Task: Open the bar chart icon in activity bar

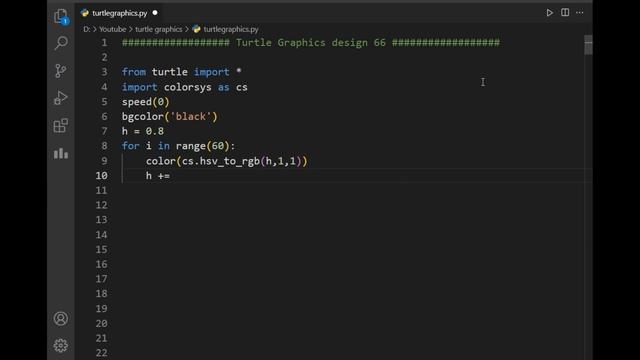Action: (61, 153)
